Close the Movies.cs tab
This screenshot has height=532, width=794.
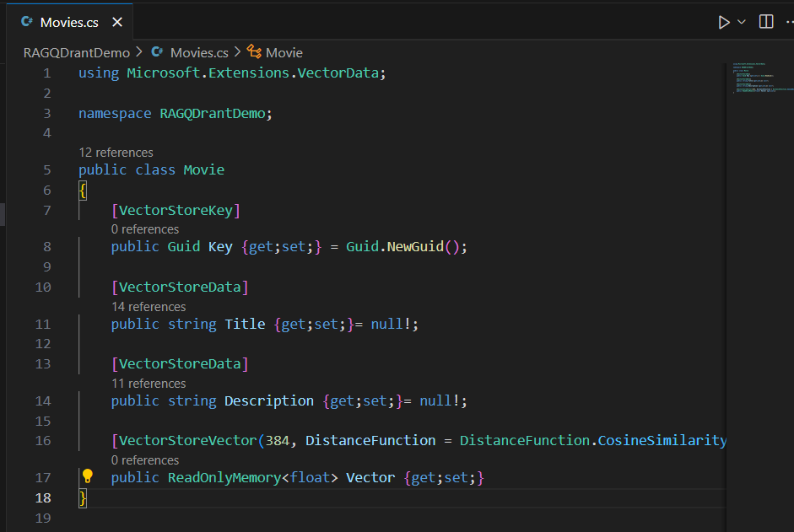pyautogui.click(x=117, y=23)
